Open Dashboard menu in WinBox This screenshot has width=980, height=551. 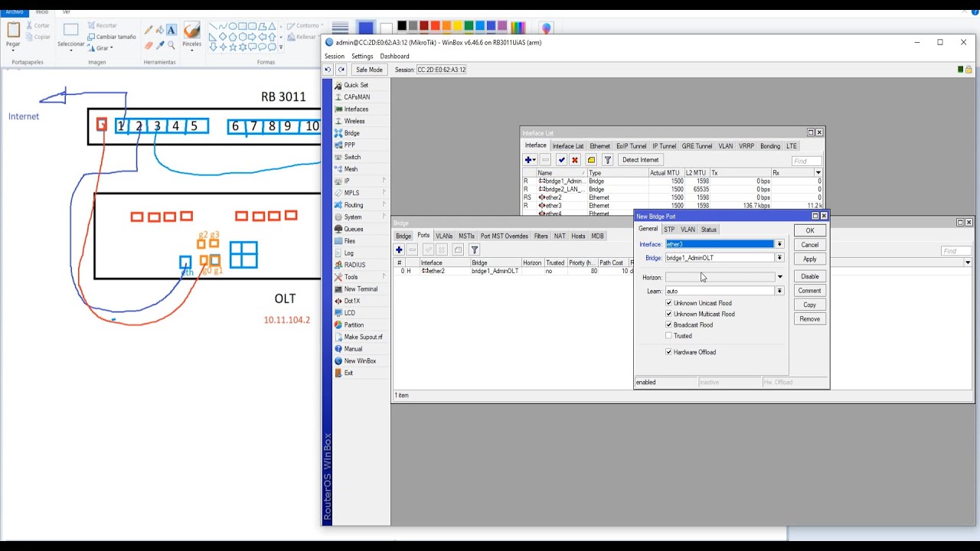(394, 56)
